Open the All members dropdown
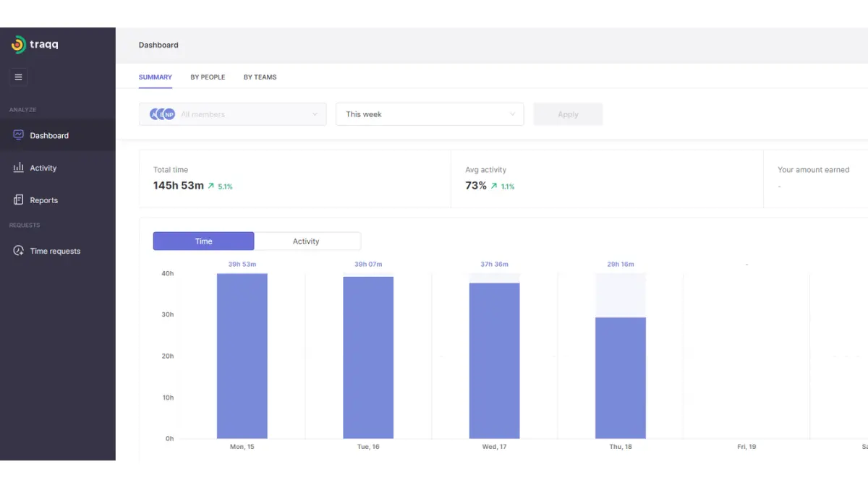This screenshot has width=868, height=488. [x=232, y=114]
